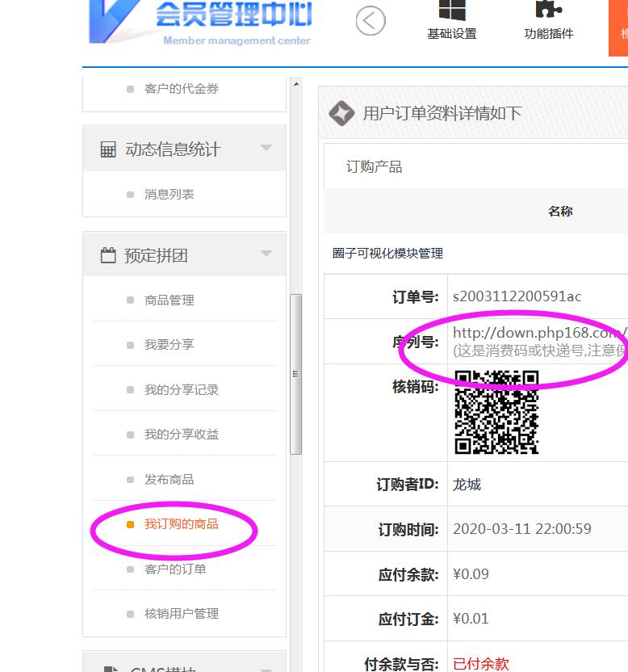The height and width of the screenshot is (672, 628).
Task: Go to 我要分享 page
Action: click(x=169, y=345)
